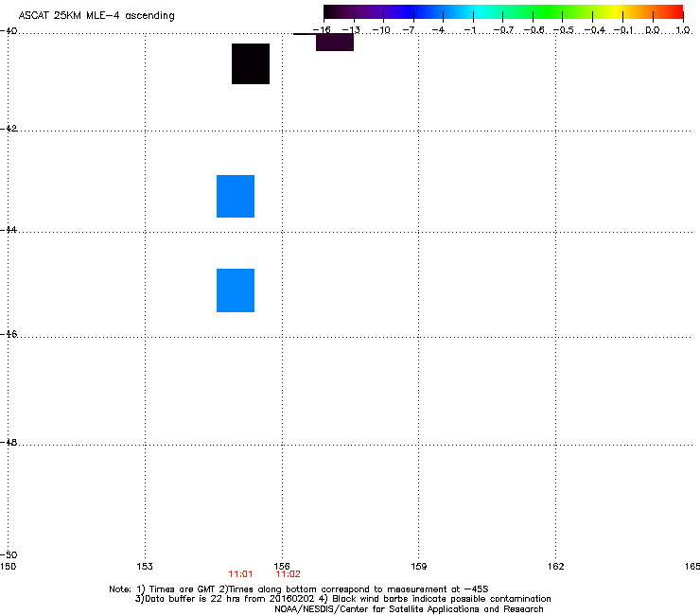Click the red time label 11:01
Image resolution: width=700 pixels, height=615 pixels.
240,574
